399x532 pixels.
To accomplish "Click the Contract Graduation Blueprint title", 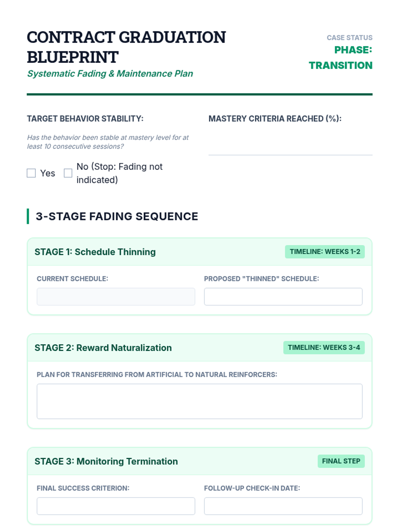I will coord(126,47).
